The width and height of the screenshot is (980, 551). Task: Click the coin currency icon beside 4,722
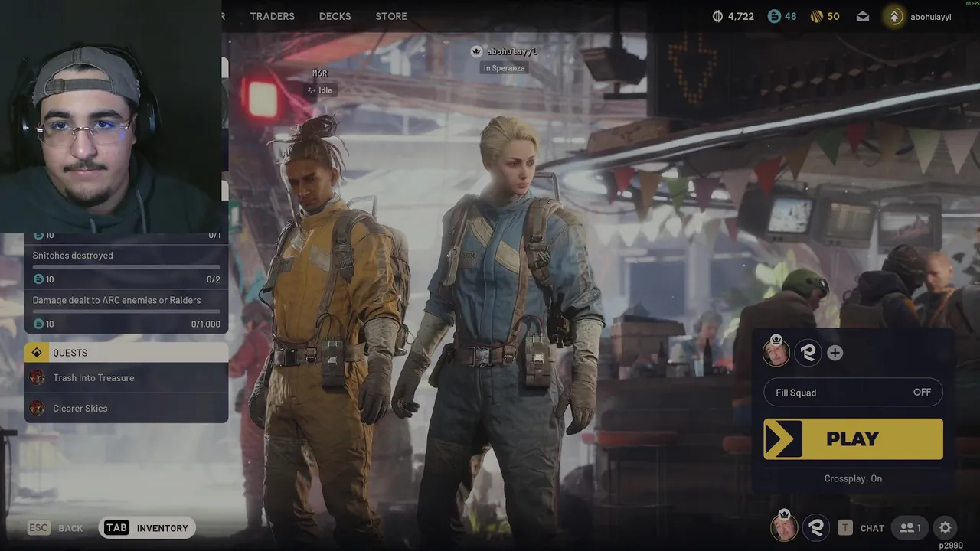point(717,16)
